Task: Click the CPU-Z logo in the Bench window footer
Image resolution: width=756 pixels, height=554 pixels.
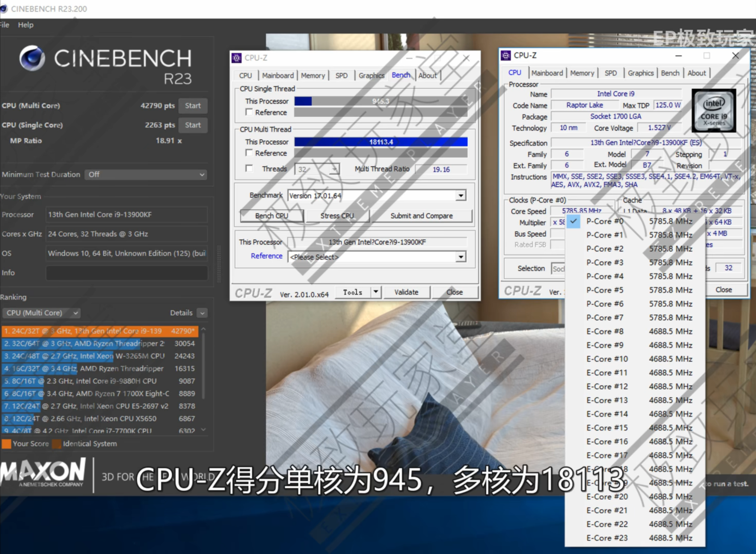Action: (254, 292)
